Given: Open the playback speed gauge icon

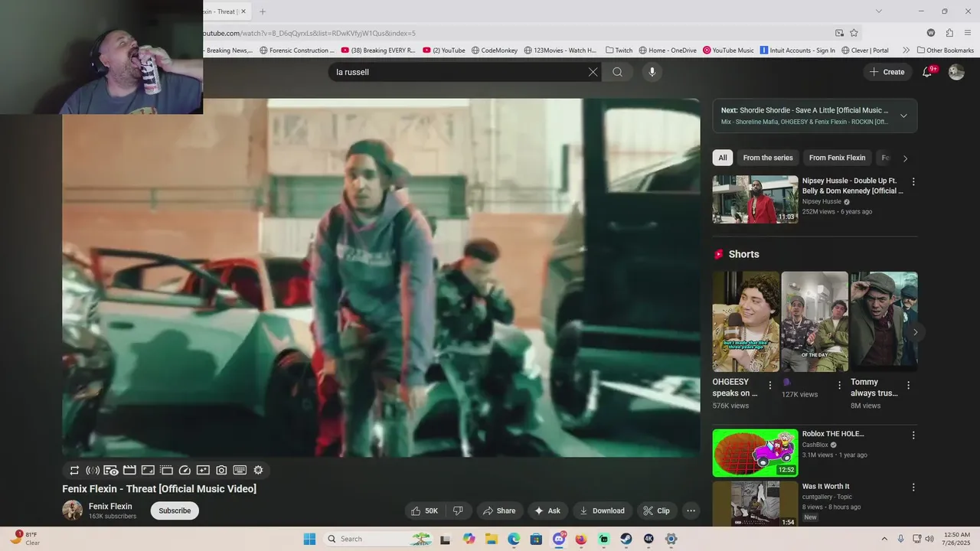Looking at the screenshot, I should tap(185, 471).
